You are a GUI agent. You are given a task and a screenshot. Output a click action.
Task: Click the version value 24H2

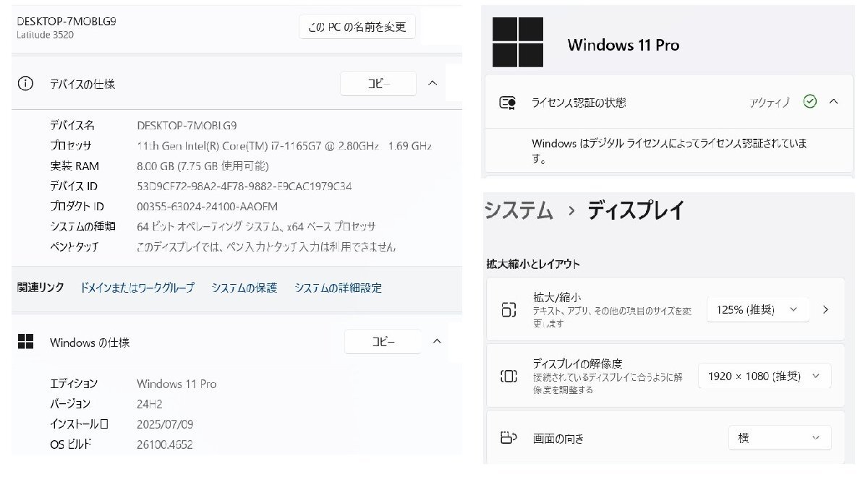(x=150, y=404)
